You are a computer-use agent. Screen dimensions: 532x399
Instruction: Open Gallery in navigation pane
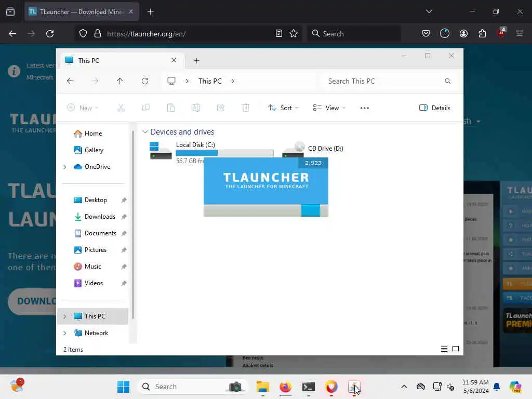(x=94, y=150)
